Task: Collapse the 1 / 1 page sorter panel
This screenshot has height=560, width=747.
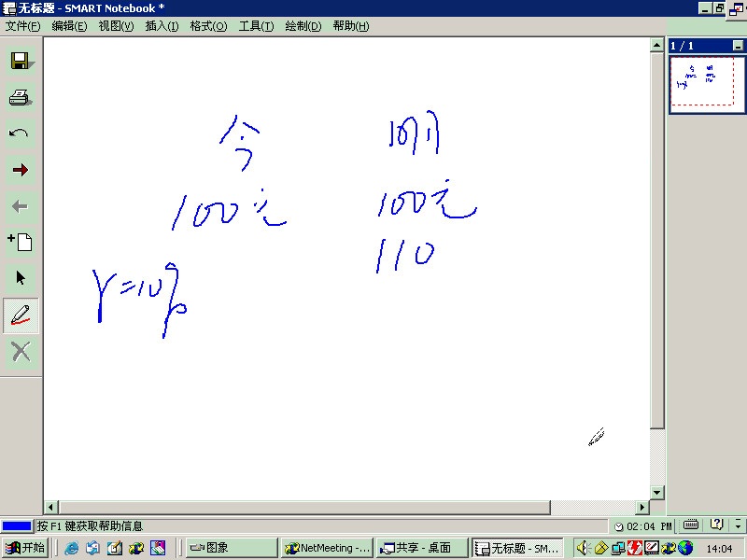Action: point(738,46)
